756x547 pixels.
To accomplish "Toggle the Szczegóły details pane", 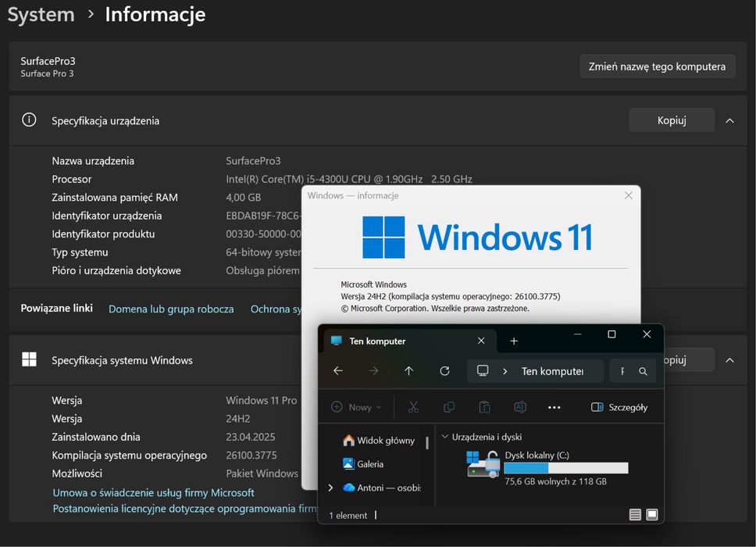I will 619,407.
